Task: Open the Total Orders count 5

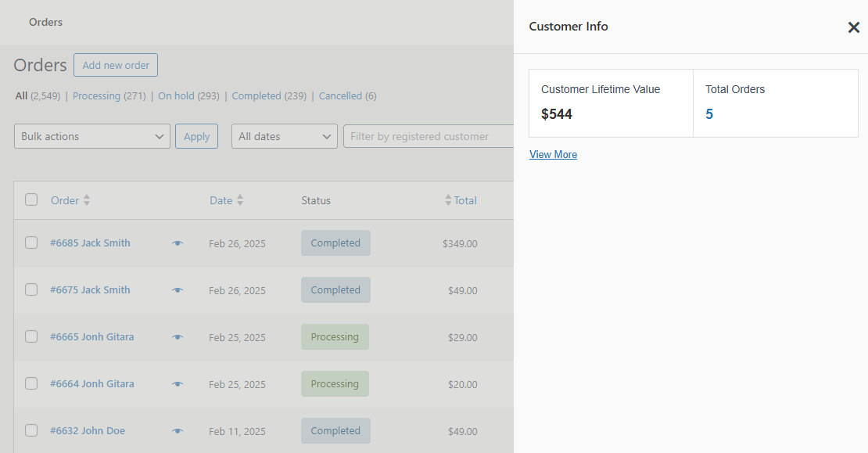Action: pyautogui.click(x=709, y=114)
